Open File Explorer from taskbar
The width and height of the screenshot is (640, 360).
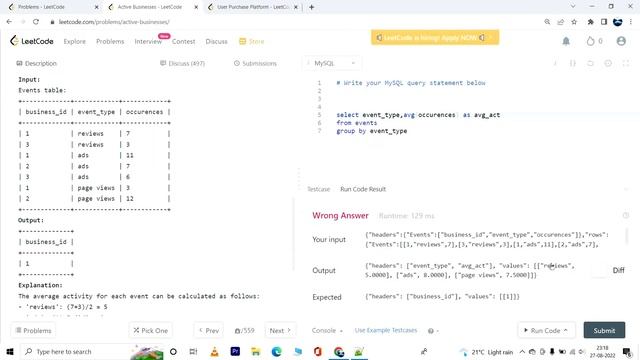coord(256,351)
